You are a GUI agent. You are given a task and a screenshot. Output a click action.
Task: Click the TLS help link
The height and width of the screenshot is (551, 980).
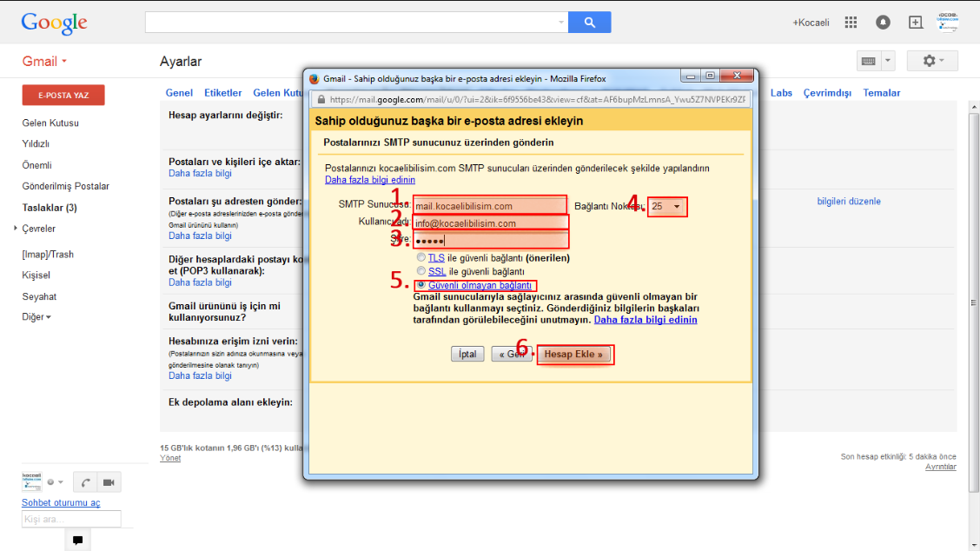coord(436,257)
